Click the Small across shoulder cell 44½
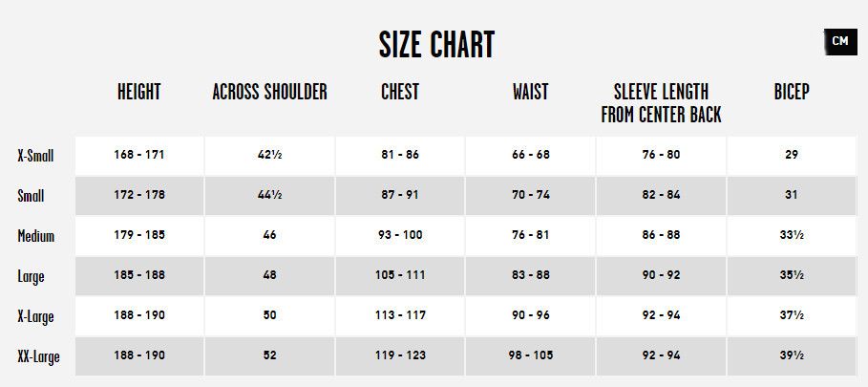868x387 pixels. pos(269,195)
